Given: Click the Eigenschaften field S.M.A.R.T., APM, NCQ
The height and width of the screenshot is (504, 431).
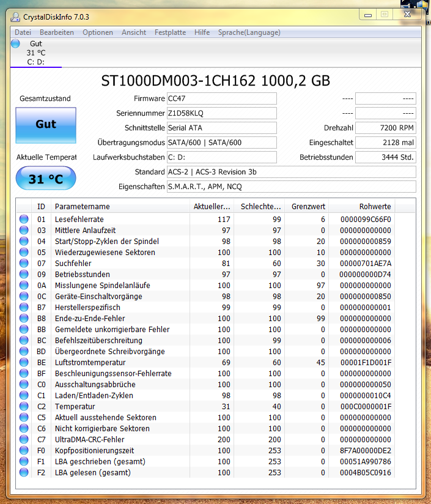Looking at the screenshot, I should coord(291,187).
